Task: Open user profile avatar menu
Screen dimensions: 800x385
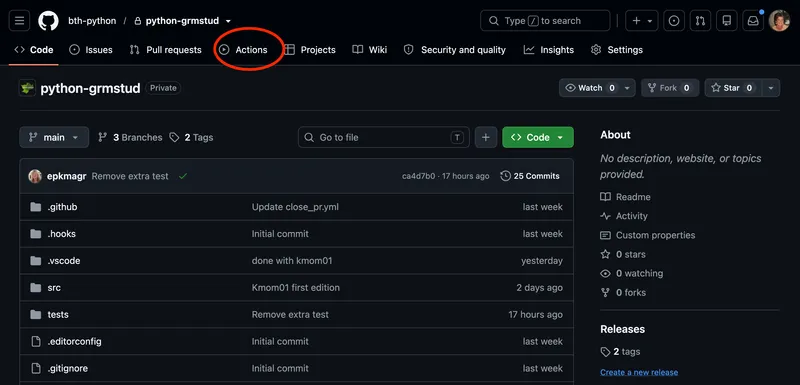Action: pyautogui.click(x=779, y=21)
